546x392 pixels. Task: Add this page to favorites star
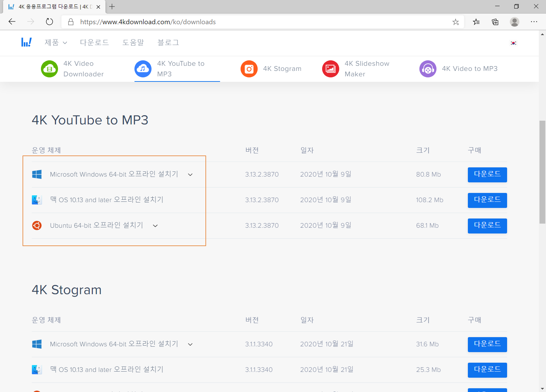pos(456,22)
